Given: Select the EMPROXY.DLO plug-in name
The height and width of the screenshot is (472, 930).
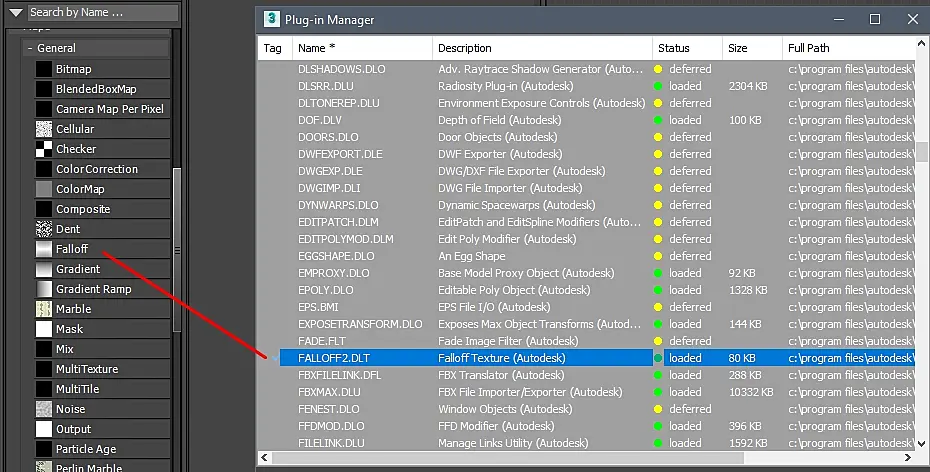Looking at the screenshot, I should [333, 273].
